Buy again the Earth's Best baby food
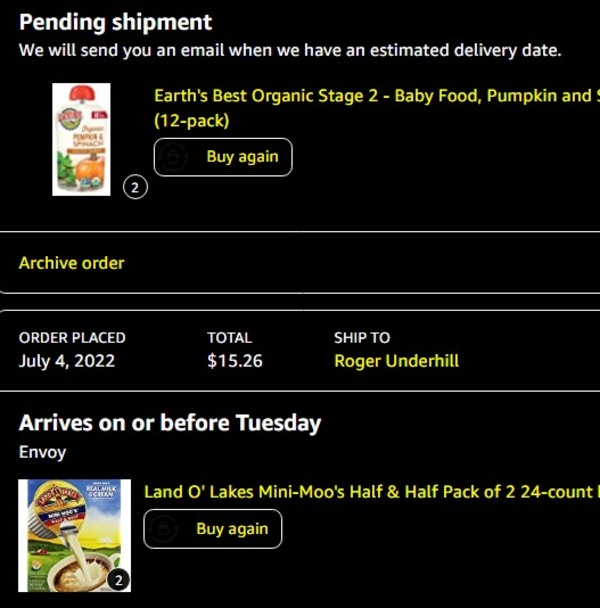Screen dimensions: 600x608 coord(223,157)
